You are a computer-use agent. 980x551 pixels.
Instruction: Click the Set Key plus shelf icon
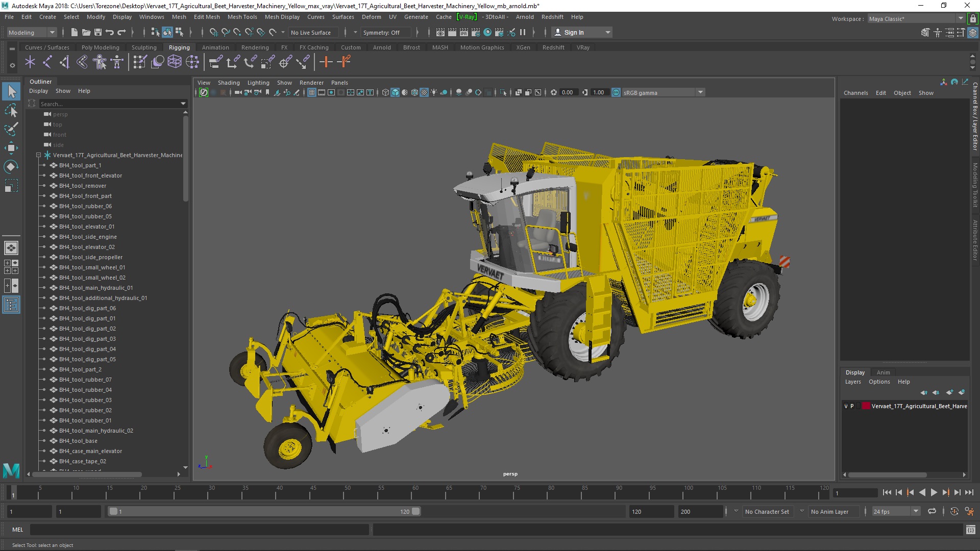point(326,62)
